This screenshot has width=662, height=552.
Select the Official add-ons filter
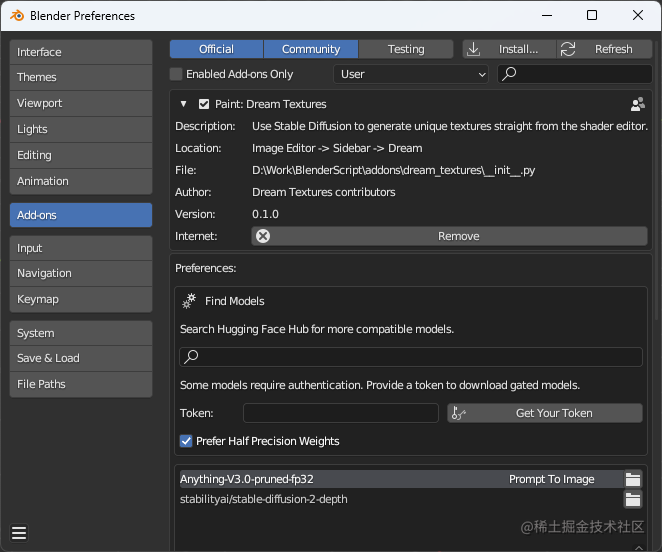(216, 49)
